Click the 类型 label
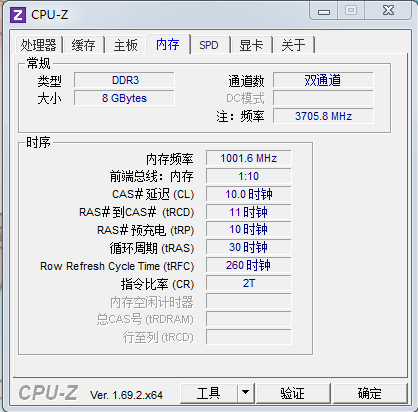418x412 pixels. tap(49, 81)
